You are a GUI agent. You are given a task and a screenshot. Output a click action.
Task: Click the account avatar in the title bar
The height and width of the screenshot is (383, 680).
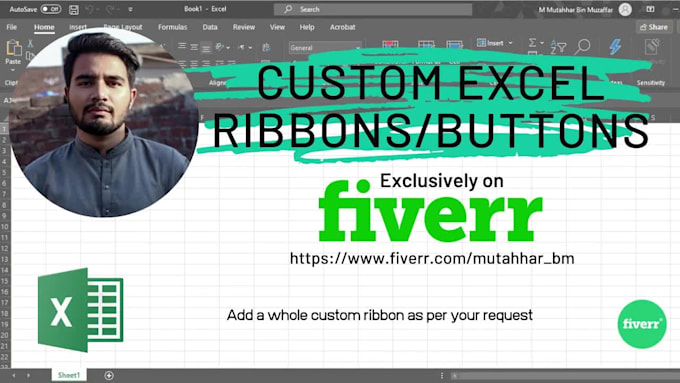point(625,9)
